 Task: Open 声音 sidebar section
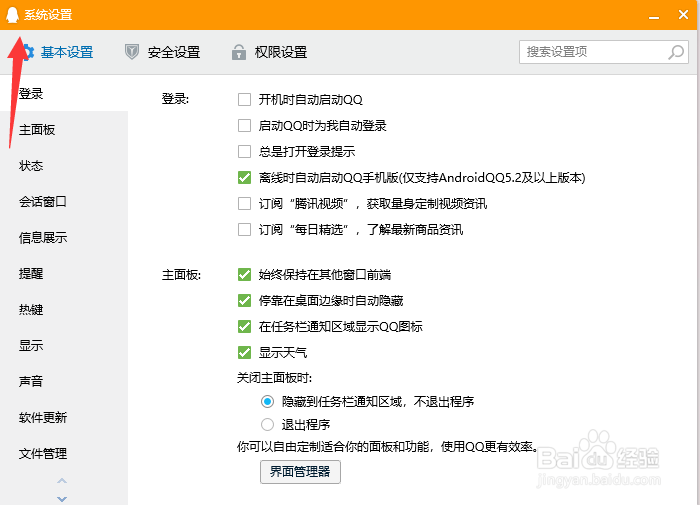tap(64, 381)
